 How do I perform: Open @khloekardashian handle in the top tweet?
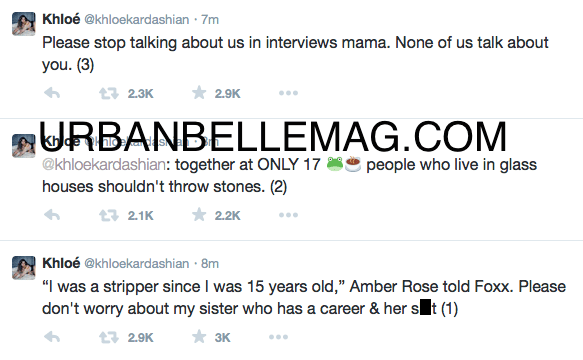137,20
